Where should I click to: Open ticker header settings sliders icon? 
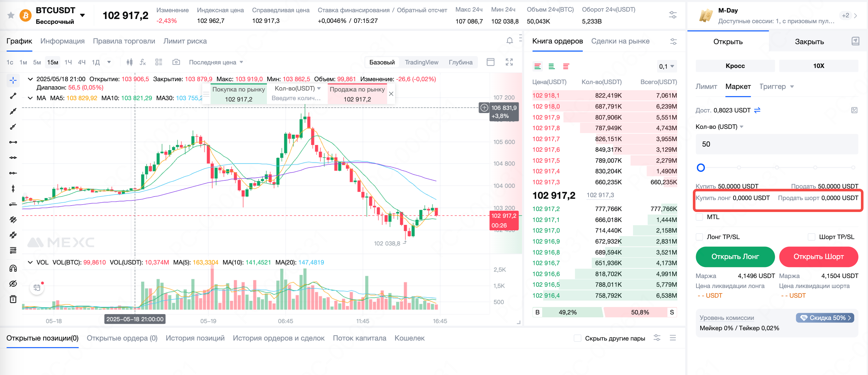673,15
